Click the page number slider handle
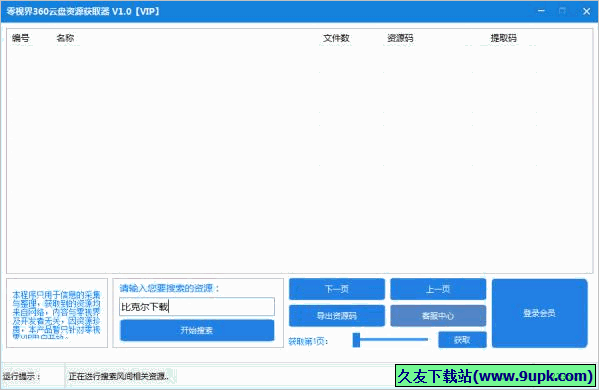This screenshot has height=390, width=599. click(x=356, y=340)
